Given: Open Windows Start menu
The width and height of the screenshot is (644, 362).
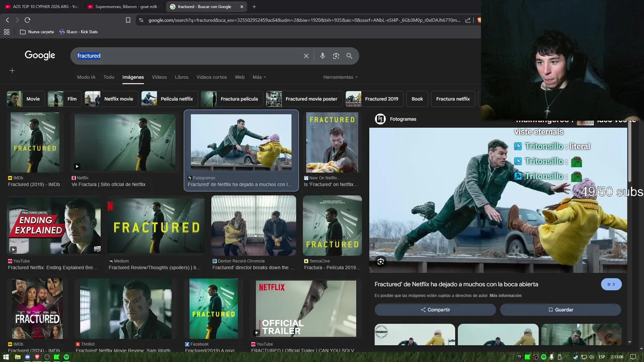Looking at the screenshot, I should click(7, 357).
